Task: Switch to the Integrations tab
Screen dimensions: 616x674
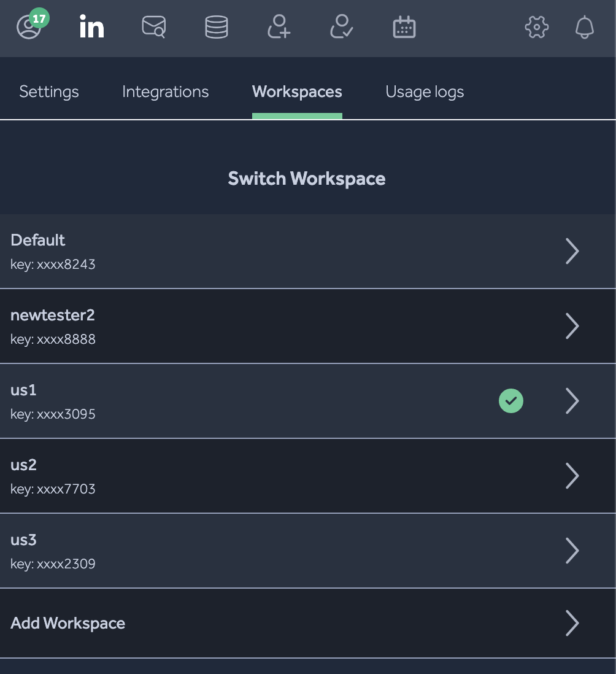Action: click(x=165, y=92)
